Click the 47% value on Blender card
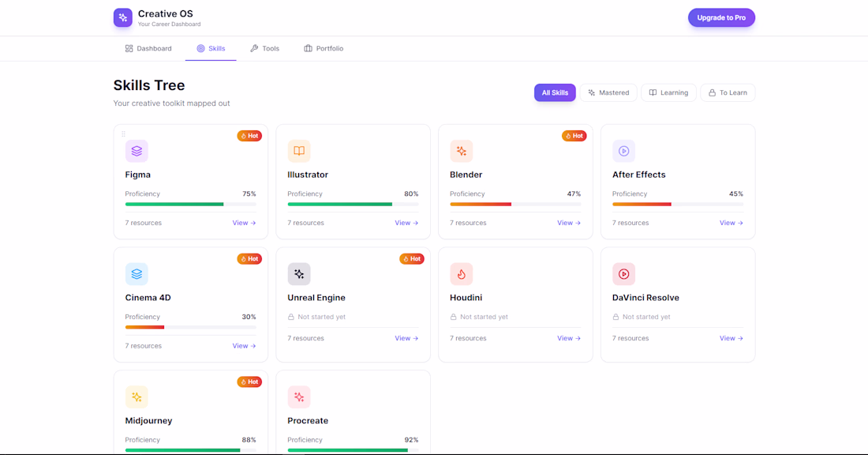 [574, 194]
